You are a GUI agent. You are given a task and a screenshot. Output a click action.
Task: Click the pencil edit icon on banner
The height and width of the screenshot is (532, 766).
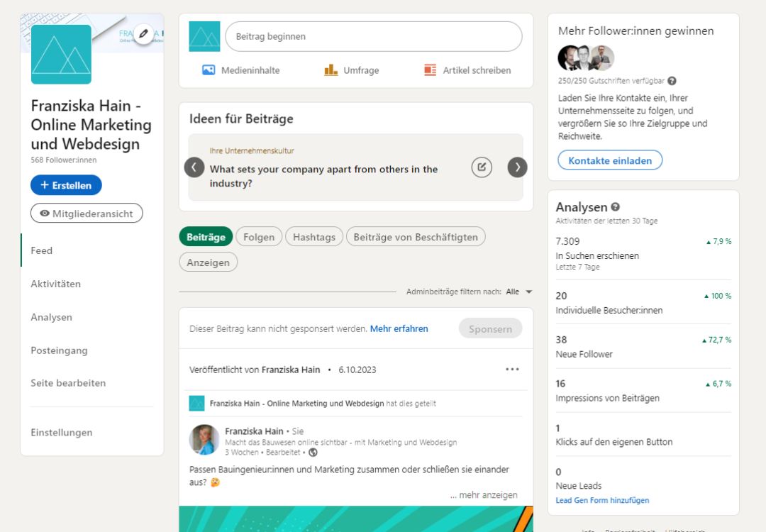pos(143,34)
